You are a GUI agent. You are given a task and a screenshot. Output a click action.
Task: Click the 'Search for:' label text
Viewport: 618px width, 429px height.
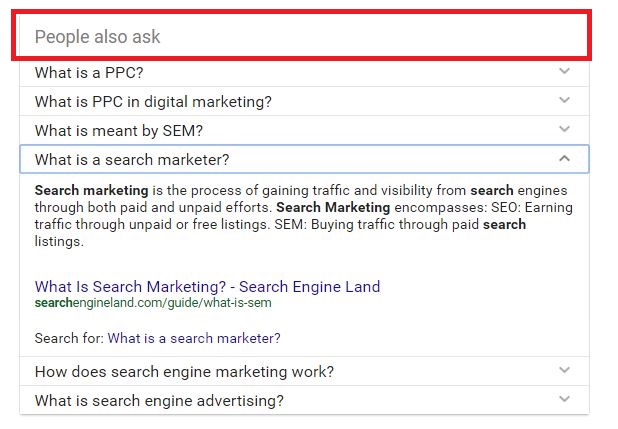click(68, 338)
